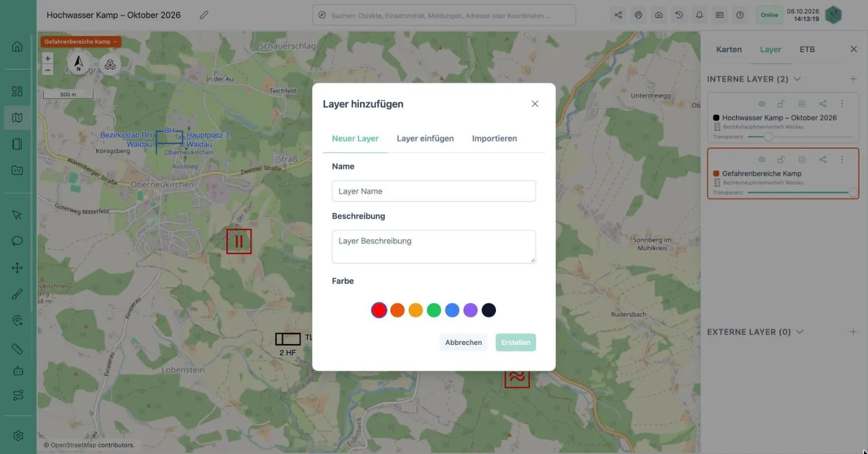Collapse the Interne Layer section
868x454 pixels.
point(797,79)
